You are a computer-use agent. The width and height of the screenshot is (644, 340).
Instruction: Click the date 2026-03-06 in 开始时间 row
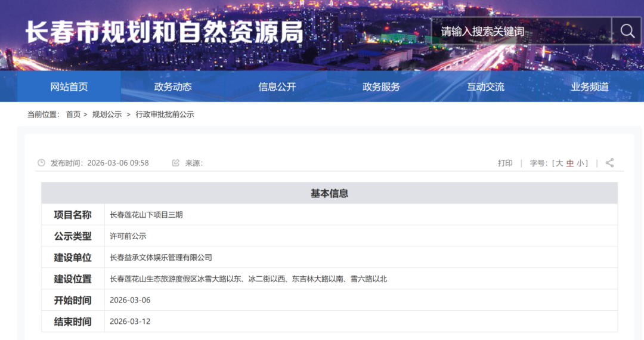(x=130, y=300)
